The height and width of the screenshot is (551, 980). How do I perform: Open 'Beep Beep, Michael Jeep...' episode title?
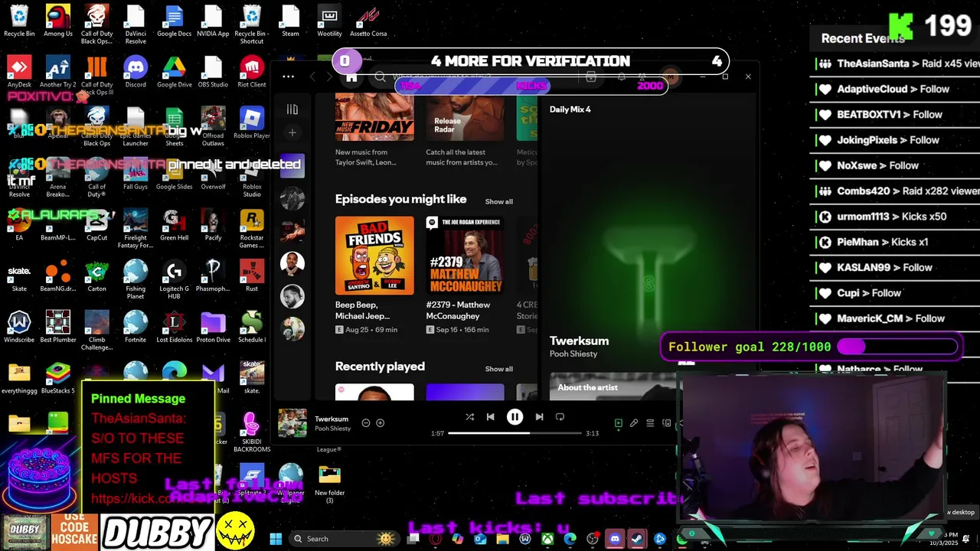point(362,310)
